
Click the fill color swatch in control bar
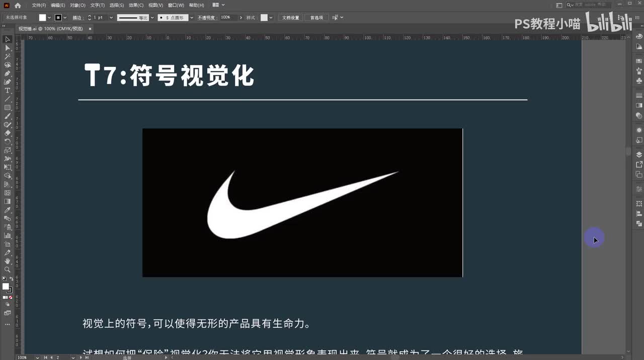click(43, 18)
